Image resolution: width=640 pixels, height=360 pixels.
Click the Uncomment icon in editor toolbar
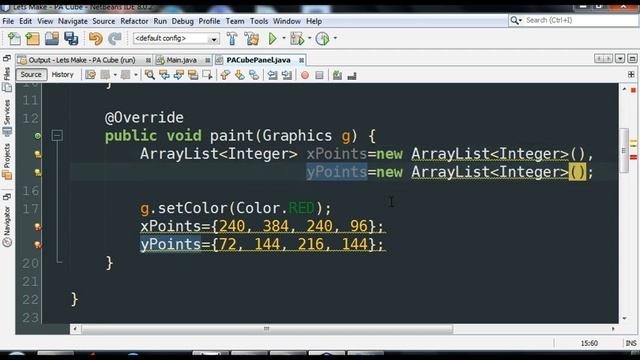(x=352, y=75)
